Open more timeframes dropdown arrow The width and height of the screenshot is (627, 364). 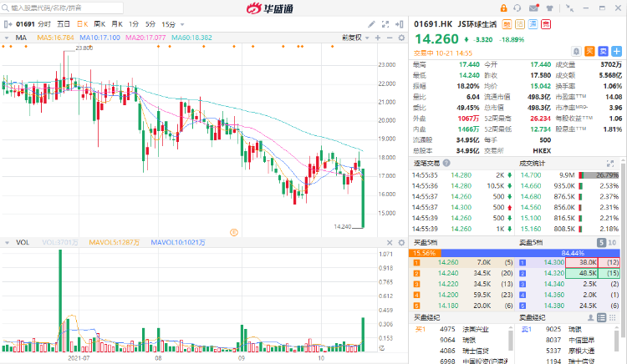click(x=182, y=25)
